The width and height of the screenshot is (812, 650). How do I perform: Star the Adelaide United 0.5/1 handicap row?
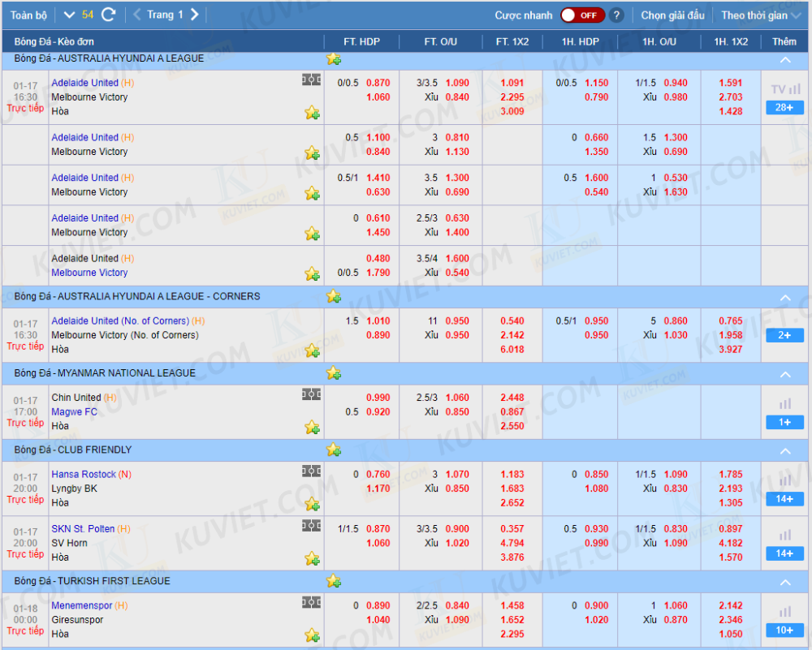coord(312,193)
